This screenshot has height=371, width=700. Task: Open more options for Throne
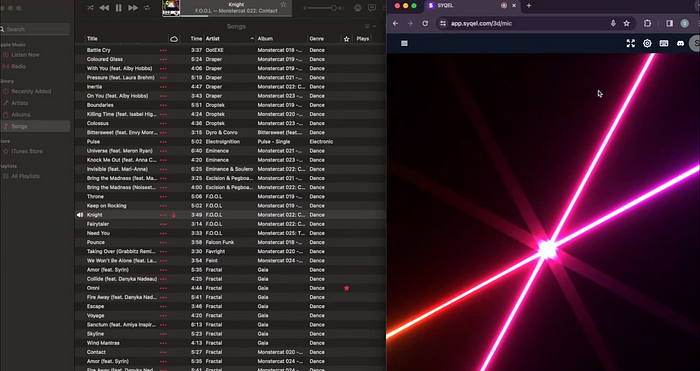pos(163,197)
